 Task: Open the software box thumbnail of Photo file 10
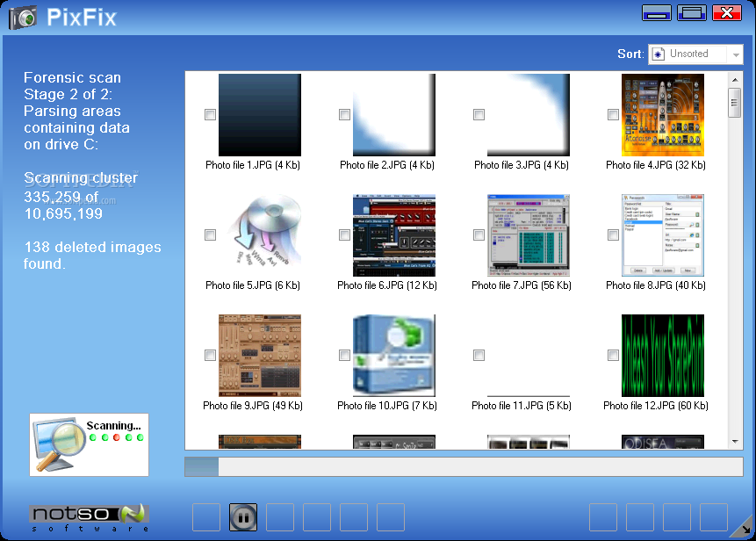[x=394, y=356]
